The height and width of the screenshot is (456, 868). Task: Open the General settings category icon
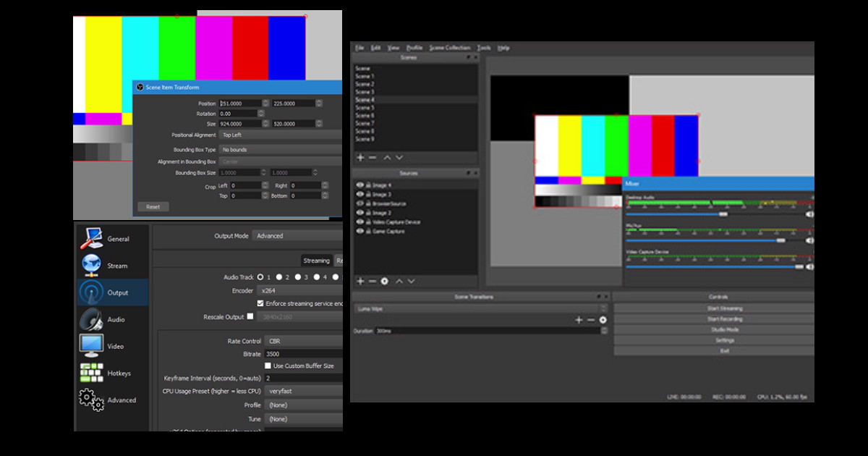(92, 239)
